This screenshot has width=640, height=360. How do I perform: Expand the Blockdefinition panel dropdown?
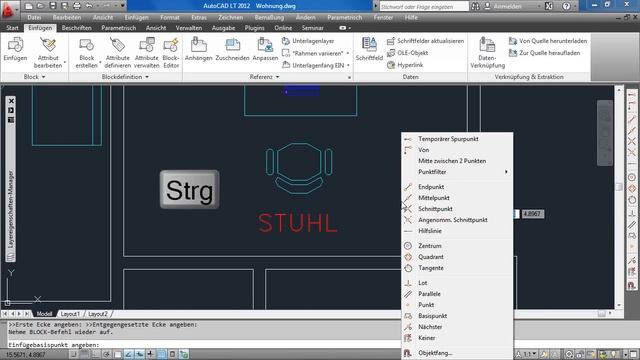[125, 77]
